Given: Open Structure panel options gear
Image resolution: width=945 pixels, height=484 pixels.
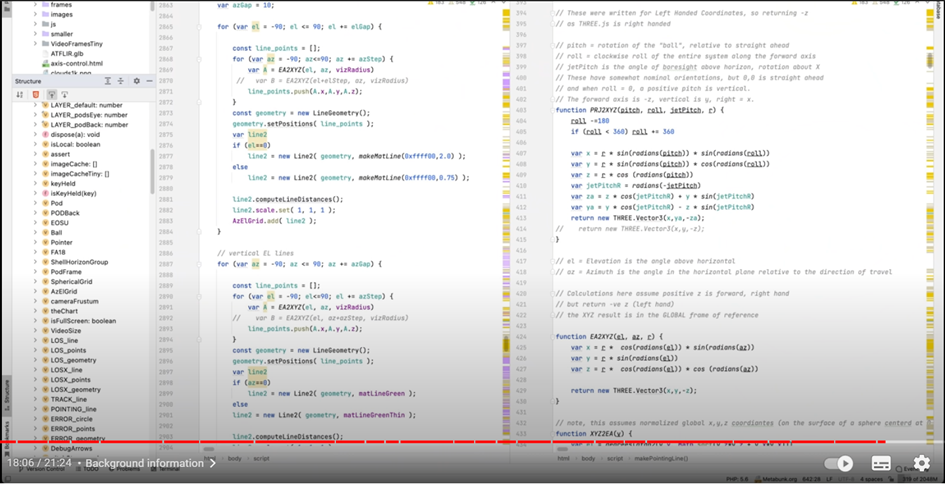Looking at the screenshot, I should tap(137, 81).
